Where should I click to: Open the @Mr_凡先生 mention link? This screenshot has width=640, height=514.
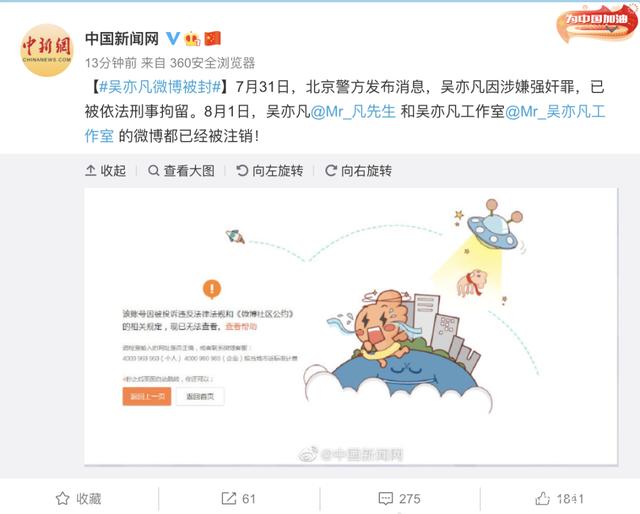pos(353,111)
